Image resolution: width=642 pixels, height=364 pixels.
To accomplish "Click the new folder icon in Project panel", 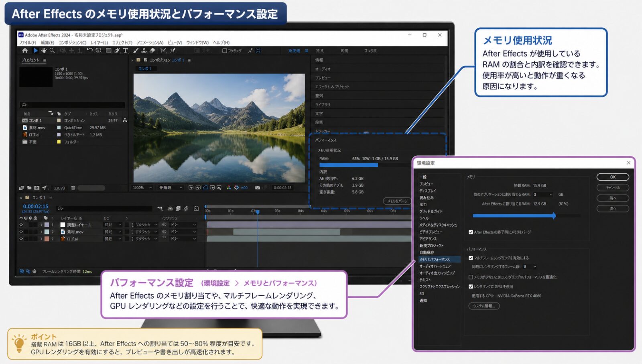I will (x=29, y=188).
